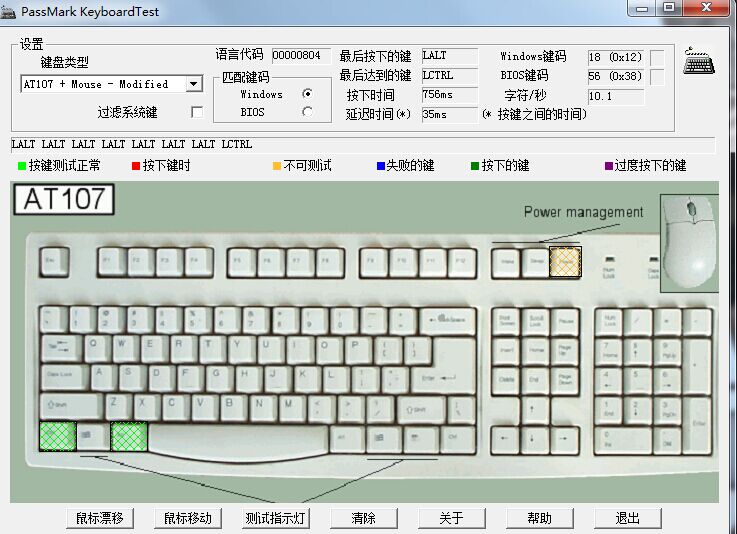Click the F5 key on keyboard image

click(242, 262)
